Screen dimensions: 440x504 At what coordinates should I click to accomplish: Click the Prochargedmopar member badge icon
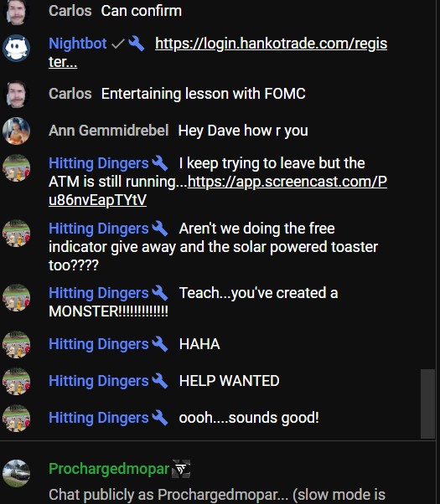(x=181, y=469)
